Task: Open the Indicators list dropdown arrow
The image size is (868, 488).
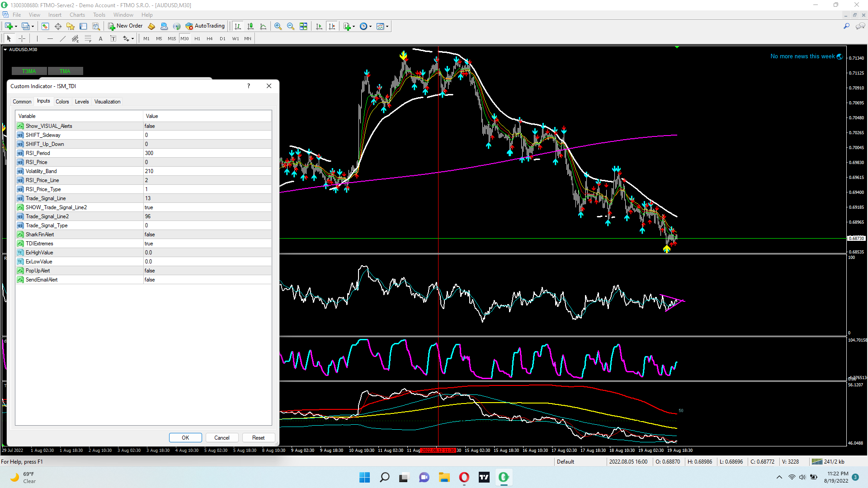Action: pos(354,26)
